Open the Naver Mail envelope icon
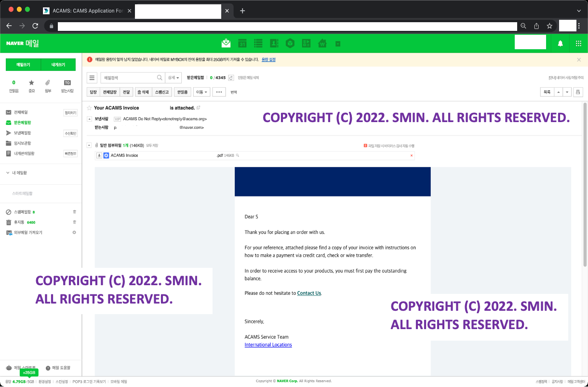This screenshot has height=387, width=588. point(226,43)
